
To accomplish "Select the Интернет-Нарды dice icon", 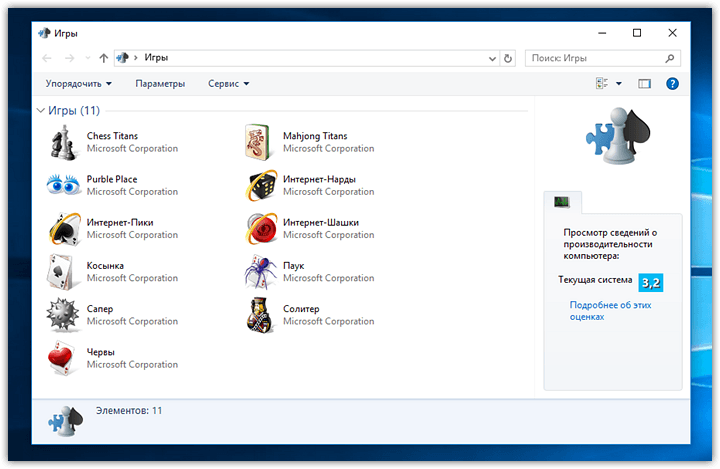I will point(261,186).
